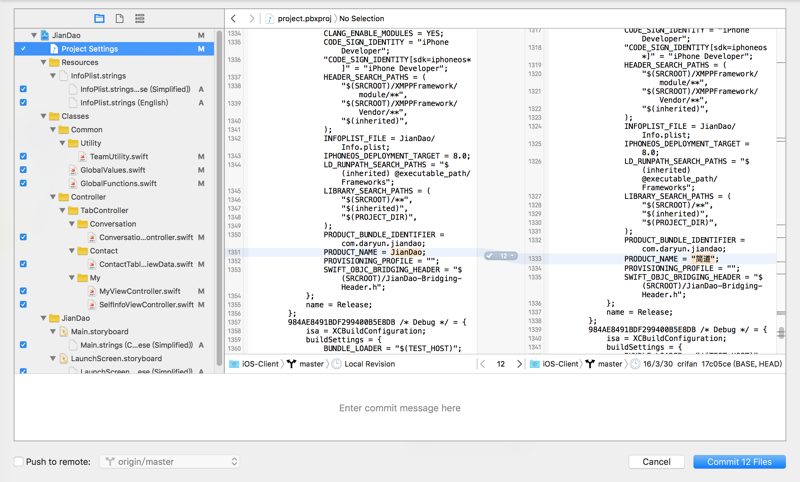This screenshot has width=800, height=482.
Task: Click Main.storyboard file icon
Action: click(x=64, y=332)
